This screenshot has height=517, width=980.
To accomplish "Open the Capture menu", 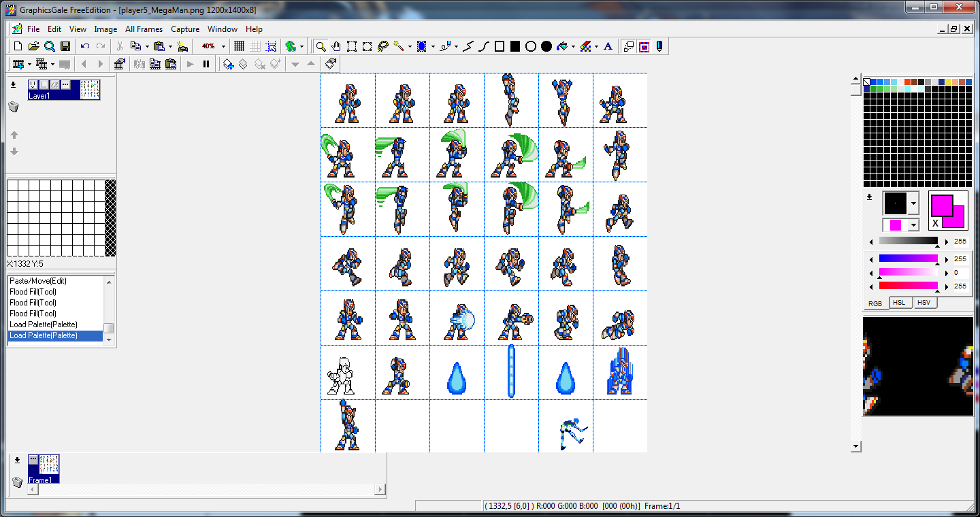I will coord(185,29).
